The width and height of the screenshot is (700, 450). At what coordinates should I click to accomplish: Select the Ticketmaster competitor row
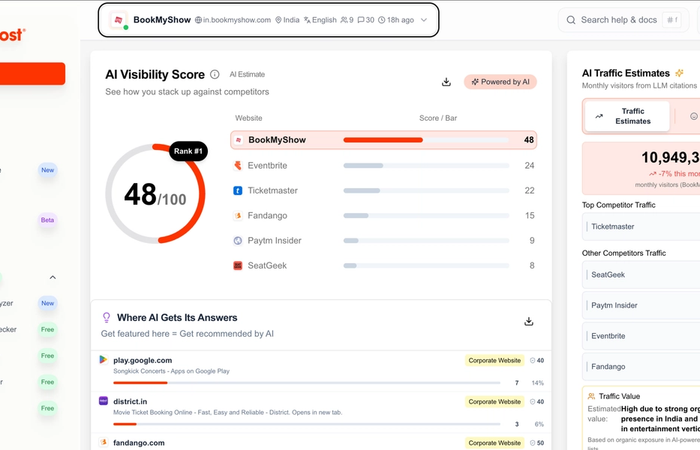pos(383,191)
